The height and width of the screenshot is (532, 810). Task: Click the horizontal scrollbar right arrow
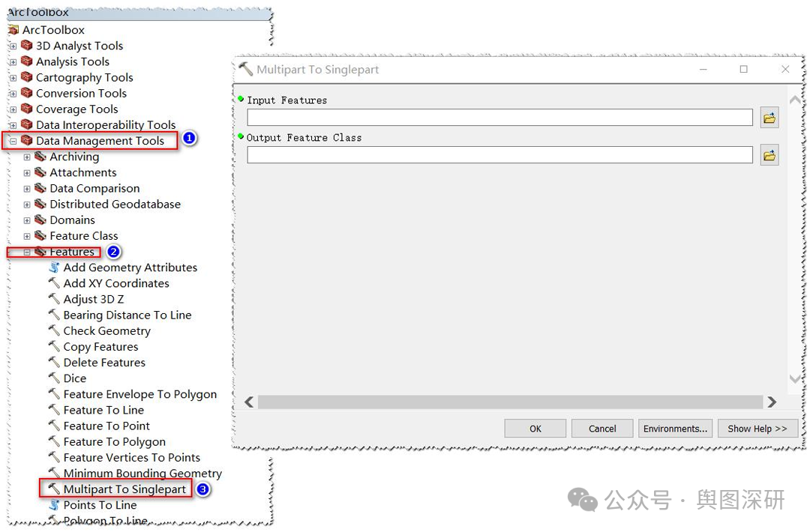[x=772, y=402]
